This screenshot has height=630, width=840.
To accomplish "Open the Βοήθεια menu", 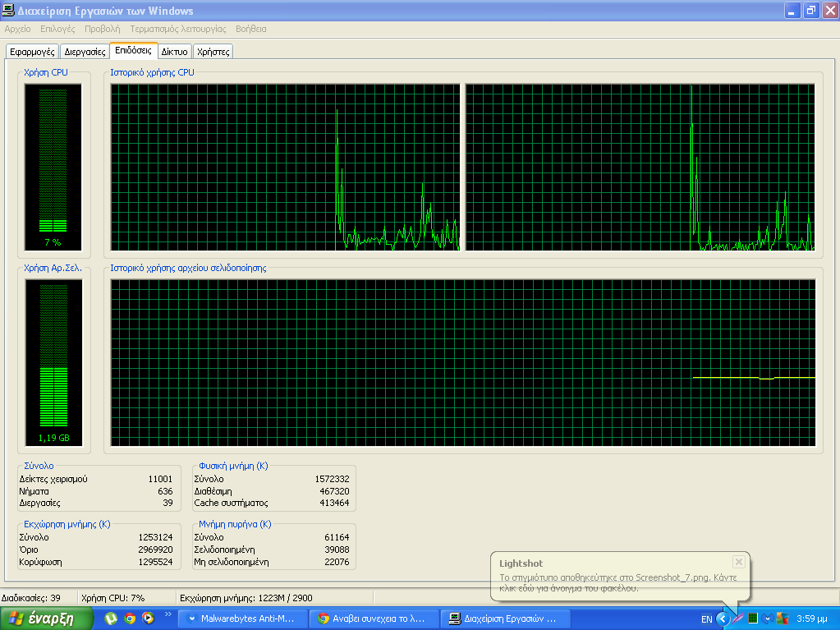I will pyautogui.click(x=250, y=29).
